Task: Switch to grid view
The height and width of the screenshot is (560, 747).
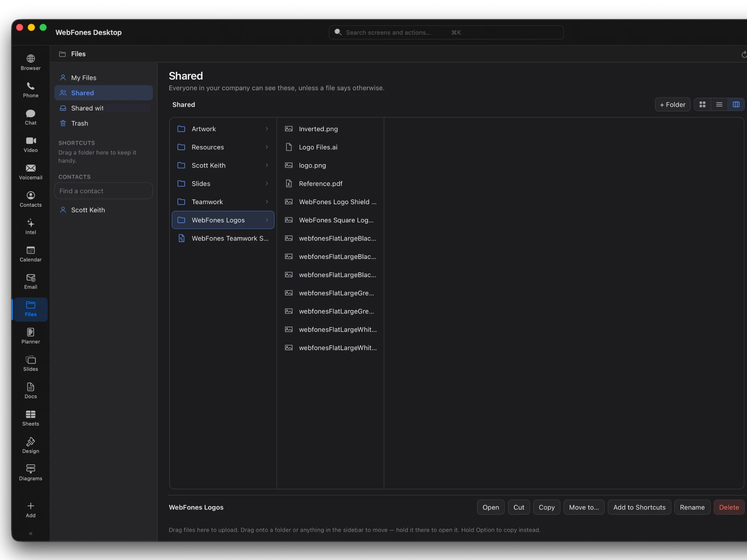Action: (x=703, y=105)
